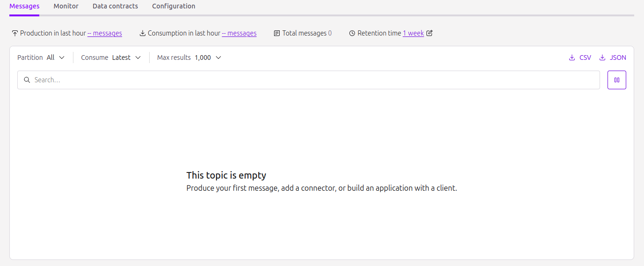Click the Consumption download arrow icon
Viewport: 644px width, 266px height.
pos(143,33)
